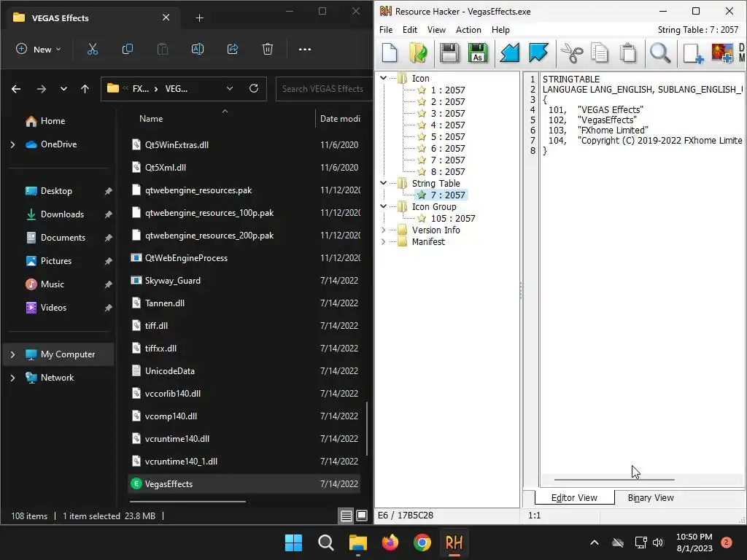Screen dimensions: 747x560
Task: Rename the selected file in File Explorer
Action: click(x=197, y=49)
